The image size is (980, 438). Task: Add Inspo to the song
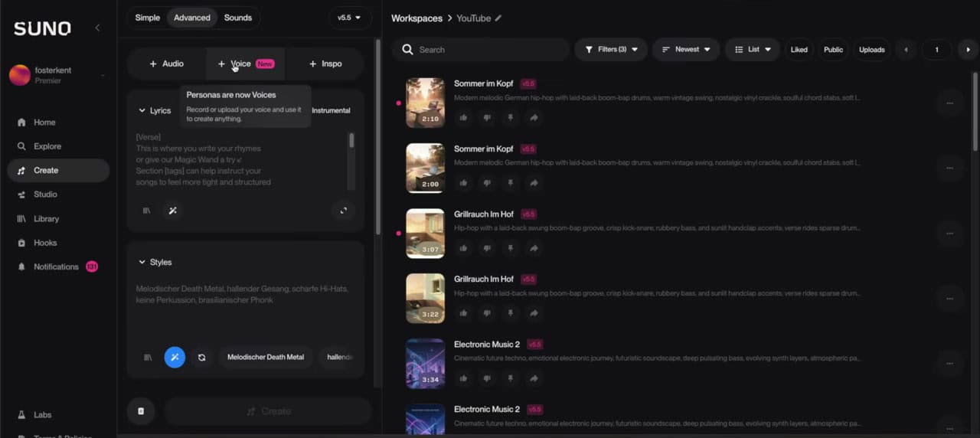[325, 64]
